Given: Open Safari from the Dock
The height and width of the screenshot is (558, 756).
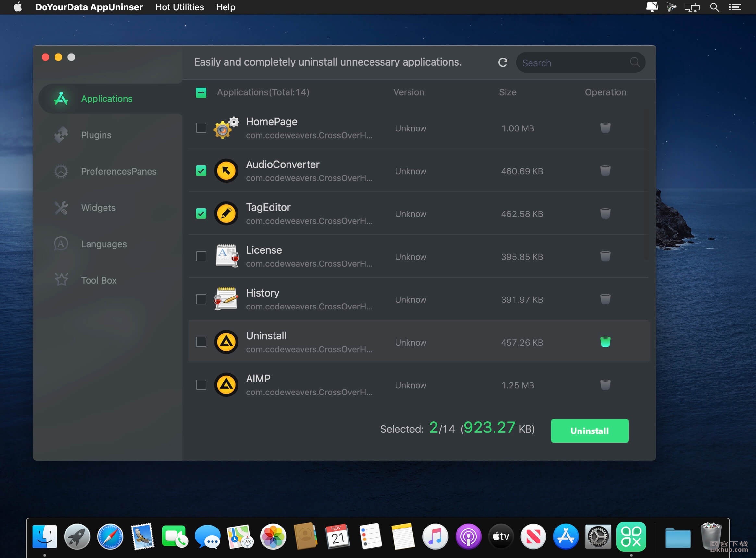Looking at the screenshot, I should point(110,536).
